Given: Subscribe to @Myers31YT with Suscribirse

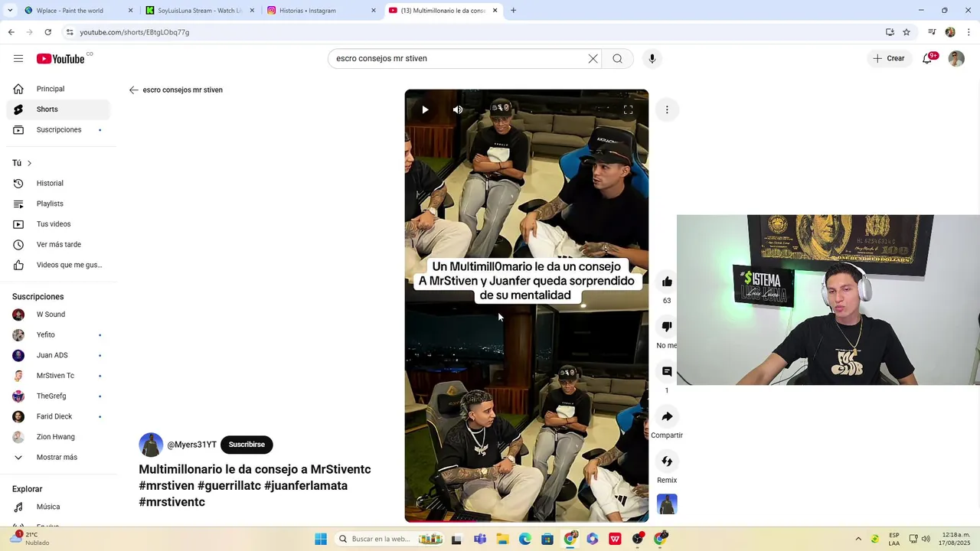Looking at the screenshot, I should [x=247, y=445].
